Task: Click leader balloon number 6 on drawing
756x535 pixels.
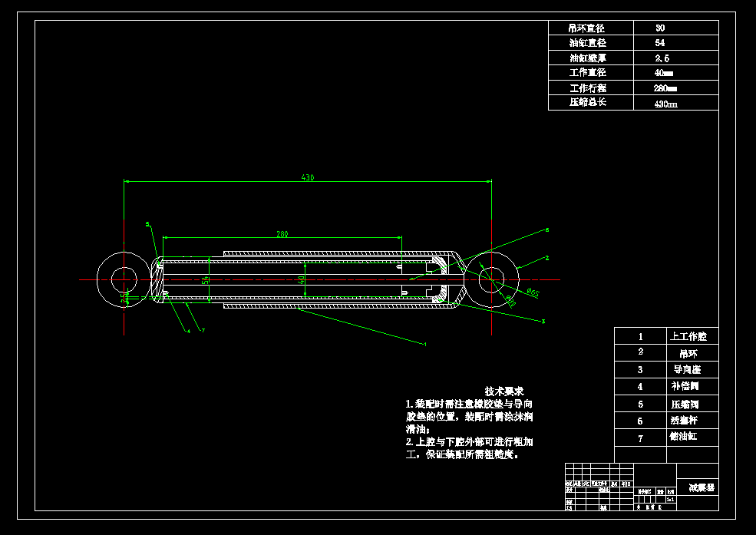Action: [x=547, y=230]
